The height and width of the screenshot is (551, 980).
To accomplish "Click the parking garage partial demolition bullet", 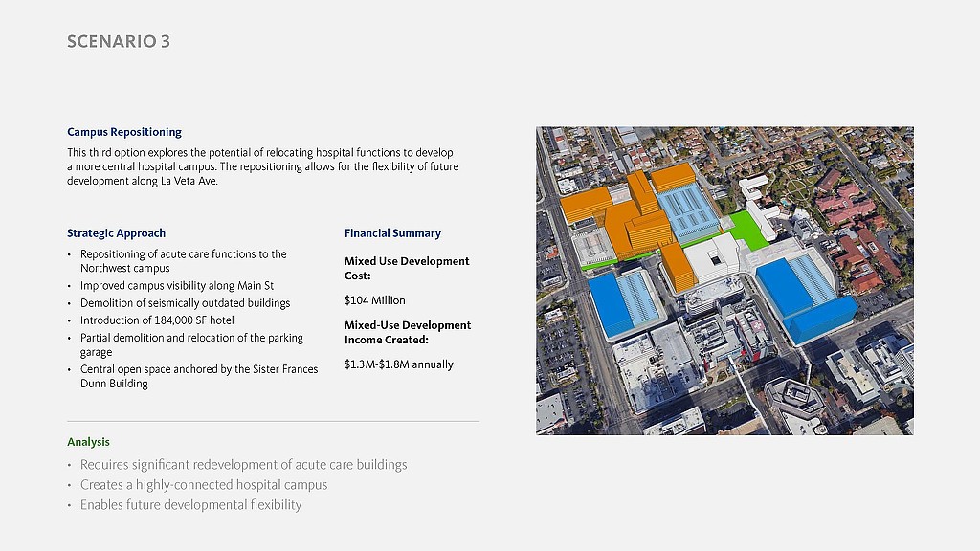I will [x=190, y=344].
